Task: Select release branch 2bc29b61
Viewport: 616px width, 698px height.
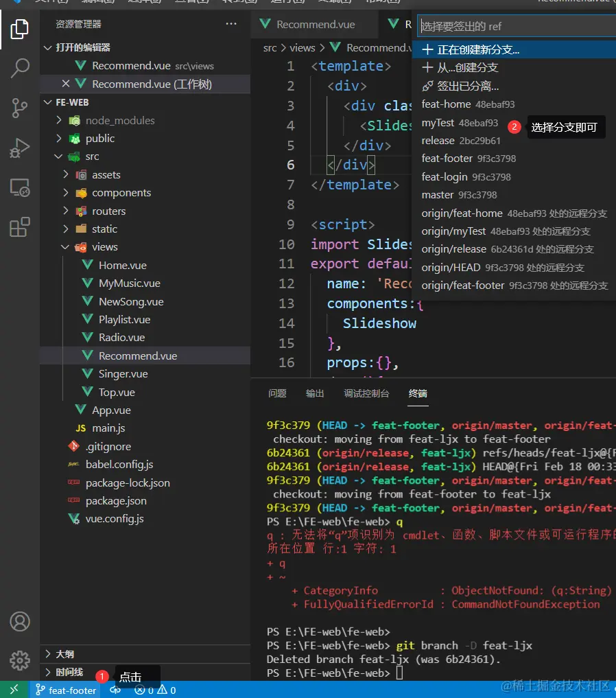Action: click(x=514, y=141)
